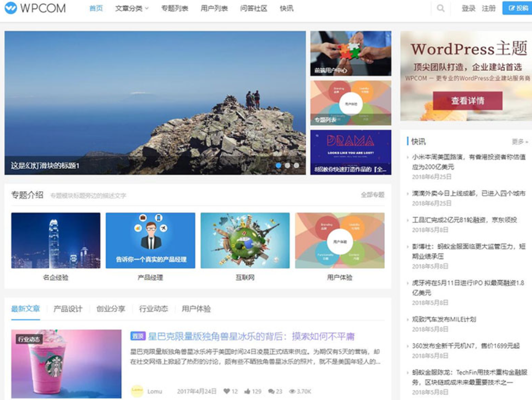Open 全部专题 to view all topics

[x=372, y=195]
